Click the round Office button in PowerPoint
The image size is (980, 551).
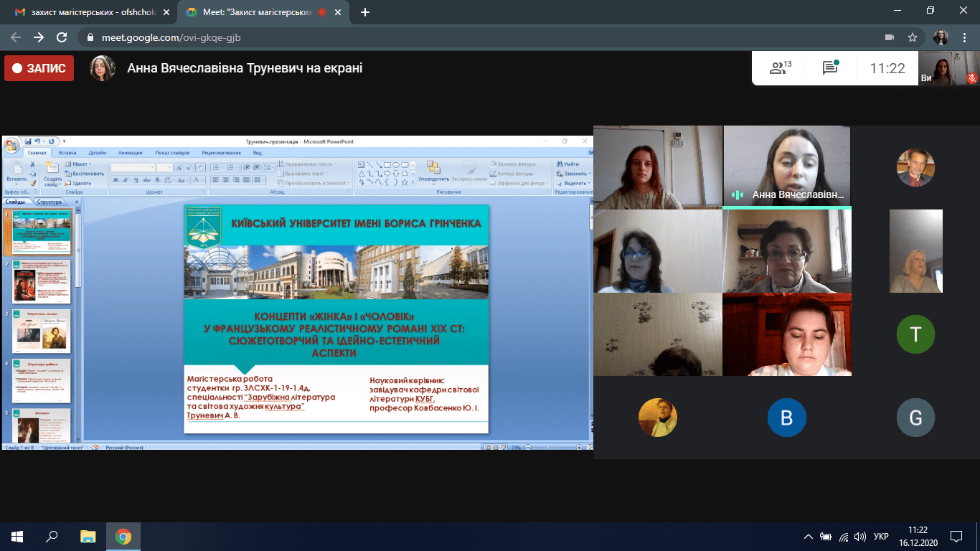(11, 146)
